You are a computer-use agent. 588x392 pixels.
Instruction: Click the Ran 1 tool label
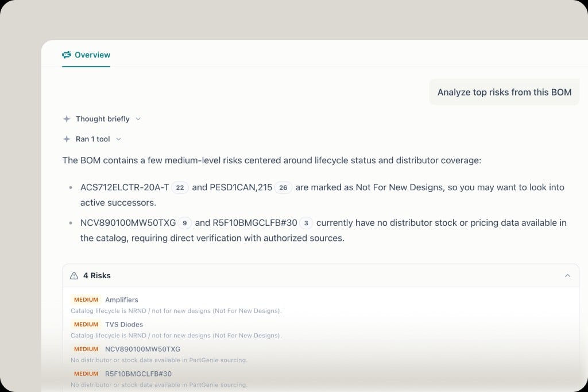[x=92, y=139]
